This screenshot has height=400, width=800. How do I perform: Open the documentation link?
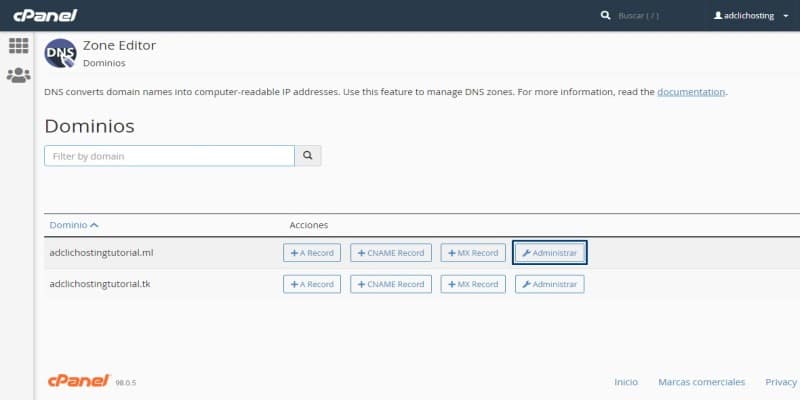tap(691, 92)
